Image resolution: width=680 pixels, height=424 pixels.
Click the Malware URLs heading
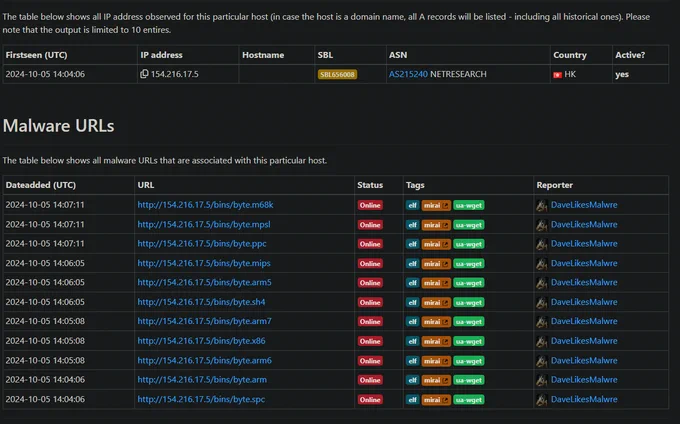pyautogui.click(x=59, y=126)
